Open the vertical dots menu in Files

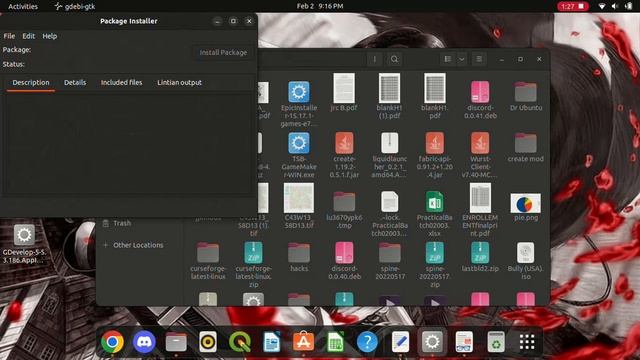375,59
